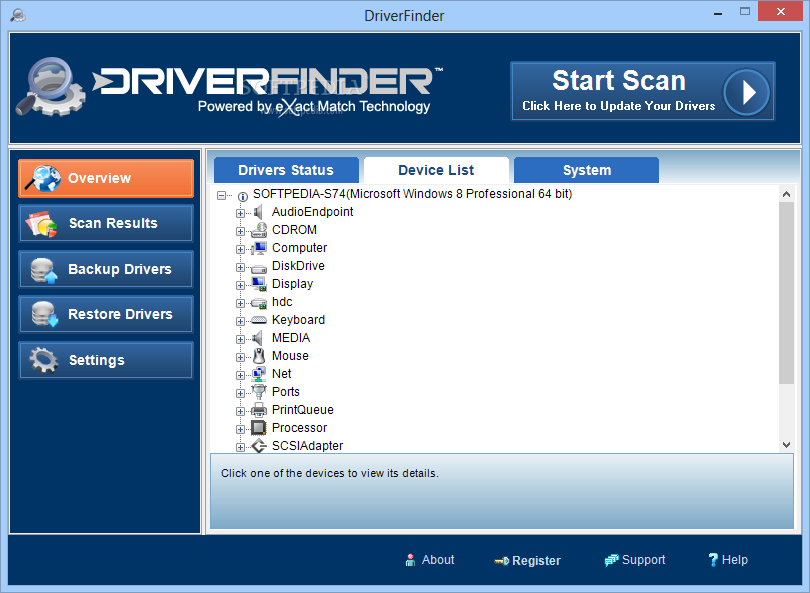Click the Restore Drivers database icon
Image resolution: width=810 pixels, height=593 pixels.
(x=44, y=314)
